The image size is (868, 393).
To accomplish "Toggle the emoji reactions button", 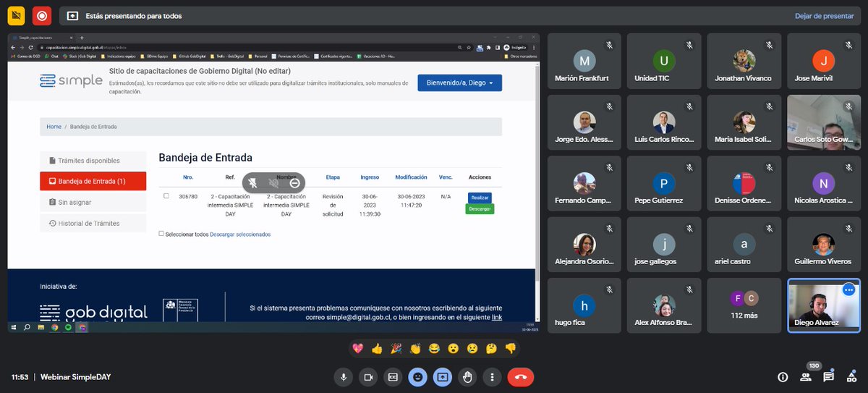I will tap(417, 377).
